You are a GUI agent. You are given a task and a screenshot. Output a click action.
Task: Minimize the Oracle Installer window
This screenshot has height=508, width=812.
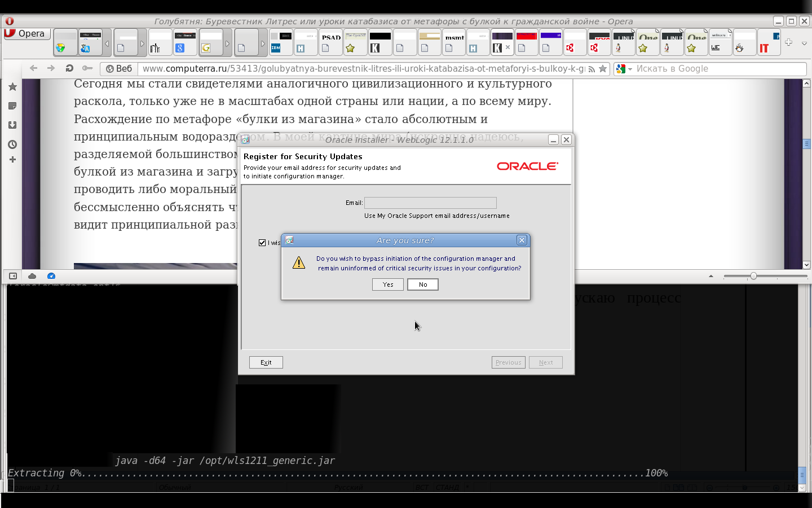[554, 139]
